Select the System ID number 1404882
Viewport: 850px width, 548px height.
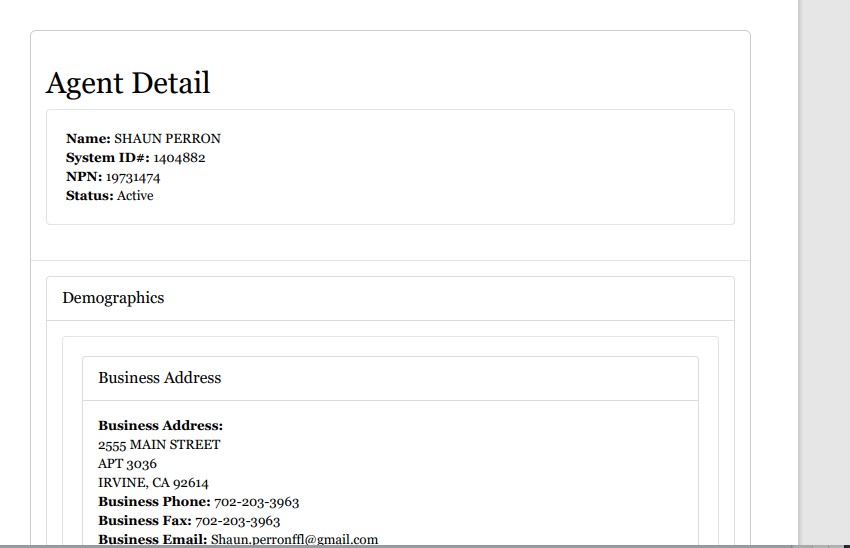click(179, 158)
